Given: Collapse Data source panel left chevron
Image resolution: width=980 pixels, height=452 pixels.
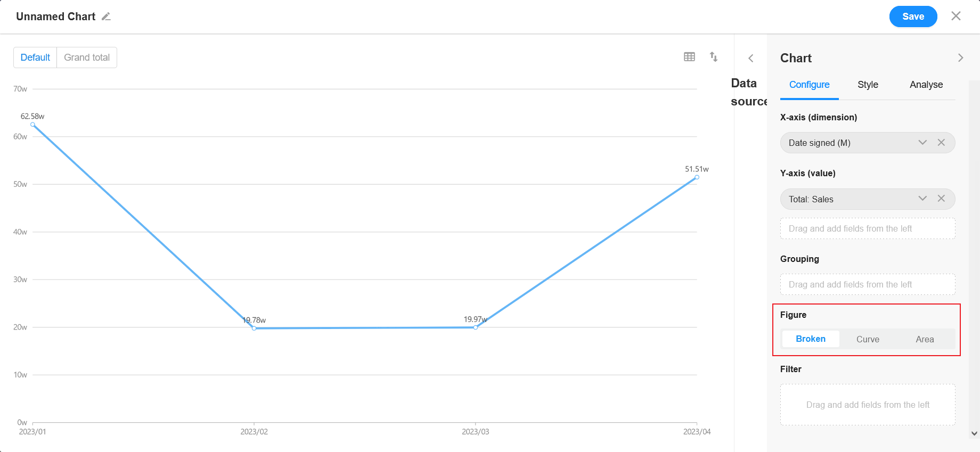Looking at the screenshot, I should pyautogui.click(x=750, y=58).
